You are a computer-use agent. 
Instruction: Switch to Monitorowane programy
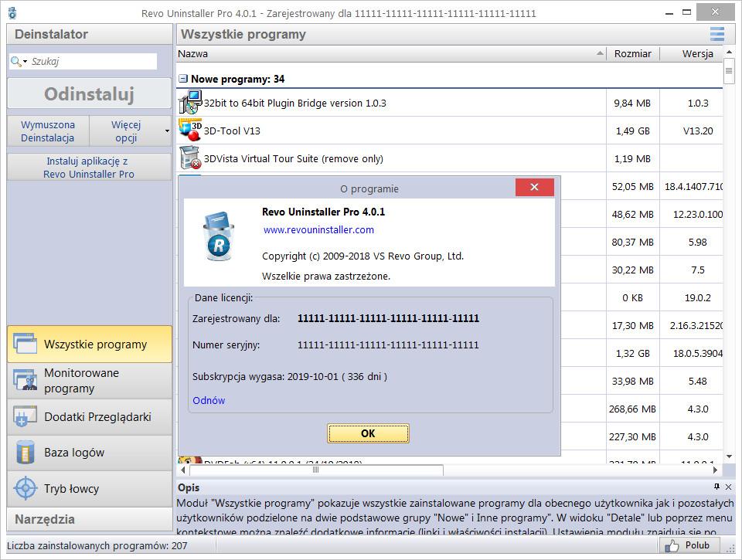point(90,380)
